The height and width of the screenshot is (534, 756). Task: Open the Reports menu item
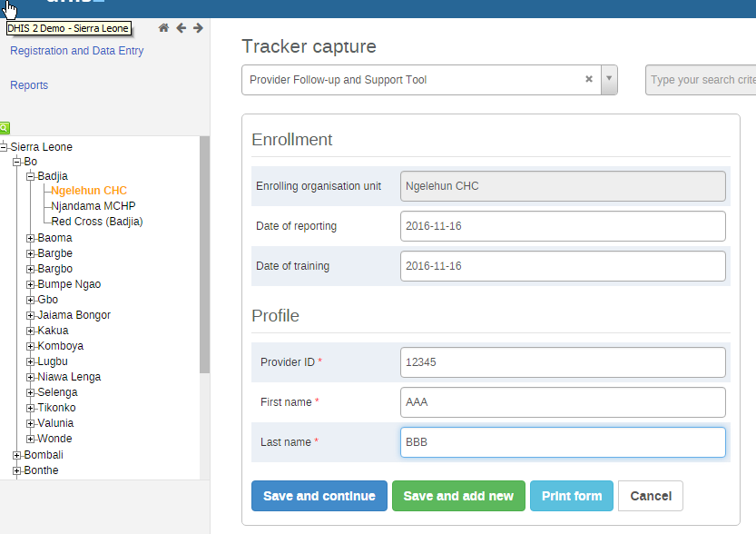[29, 85]
